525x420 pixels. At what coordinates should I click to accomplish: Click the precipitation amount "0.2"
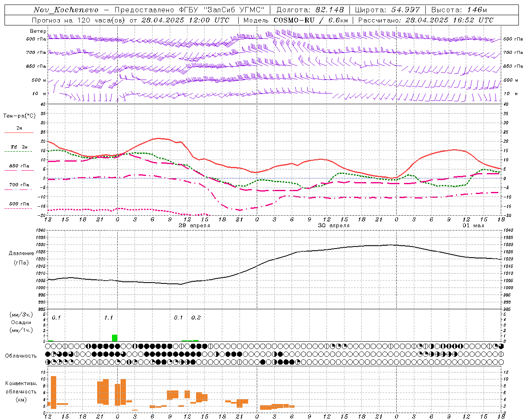click(196, 317)
